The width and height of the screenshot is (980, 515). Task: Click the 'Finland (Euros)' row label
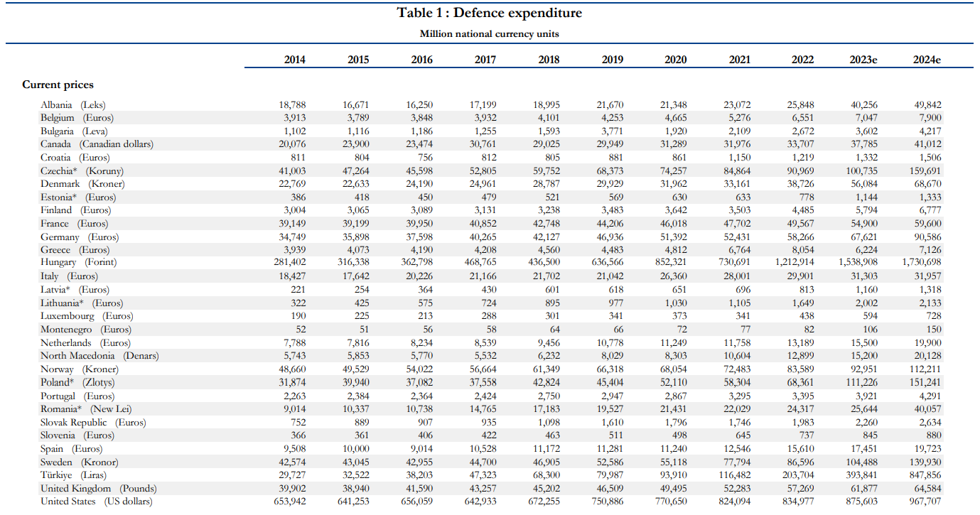tap(76, 210)
